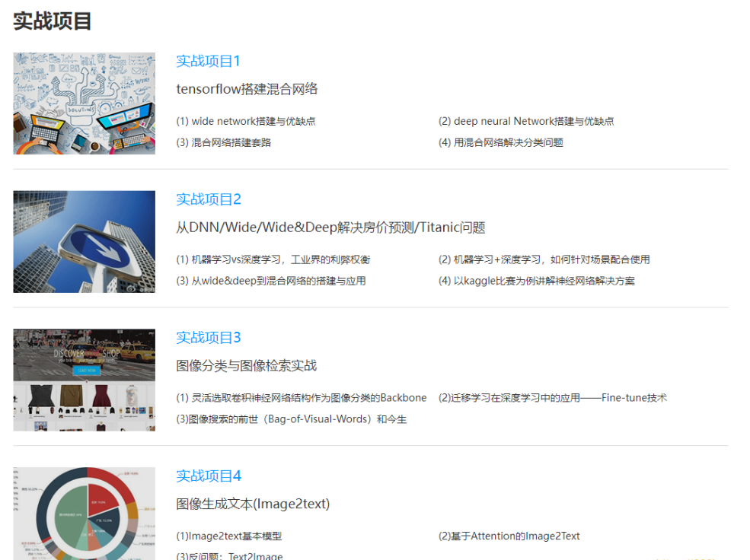Open the 实战项目1 link
Viewport: 750px width, 560px height.
coord(207,61)
